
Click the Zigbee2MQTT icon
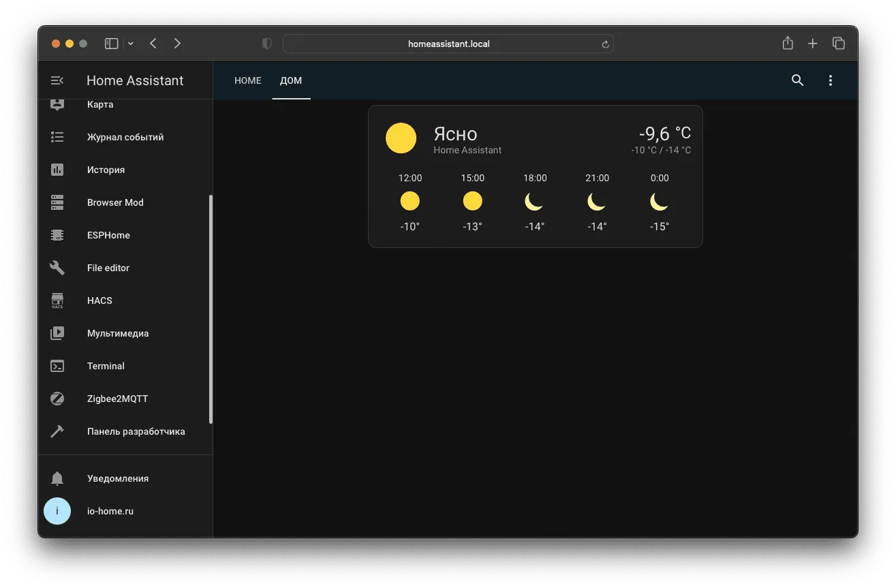tap(57, 399)
